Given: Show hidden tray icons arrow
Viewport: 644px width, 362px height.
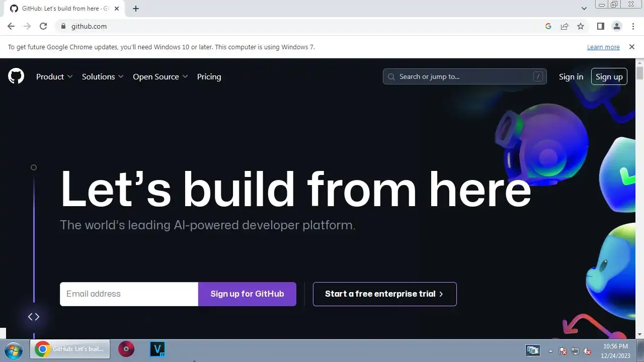Looking at the screenshot, I should pos(550,351).
